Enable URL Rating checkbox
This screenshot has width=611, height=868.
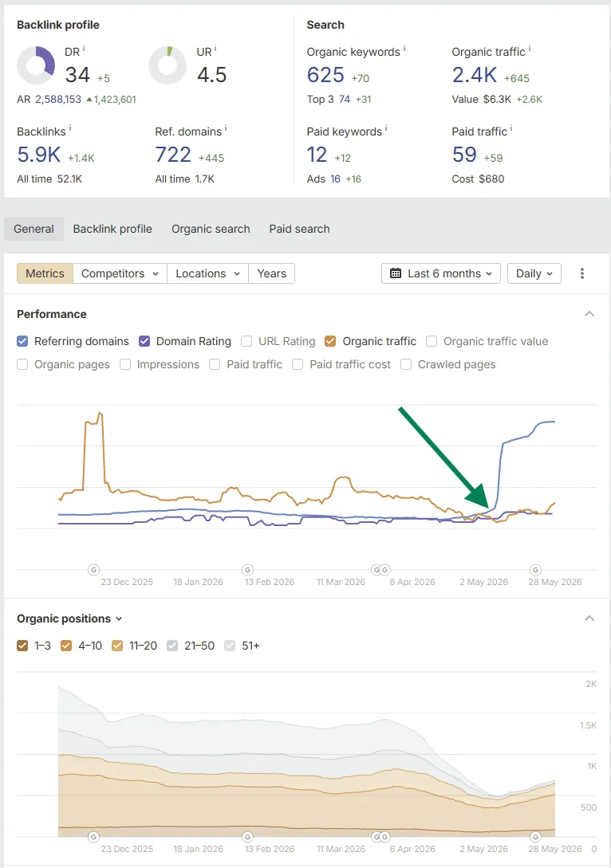pyautogui.click(x=246, y=341)
